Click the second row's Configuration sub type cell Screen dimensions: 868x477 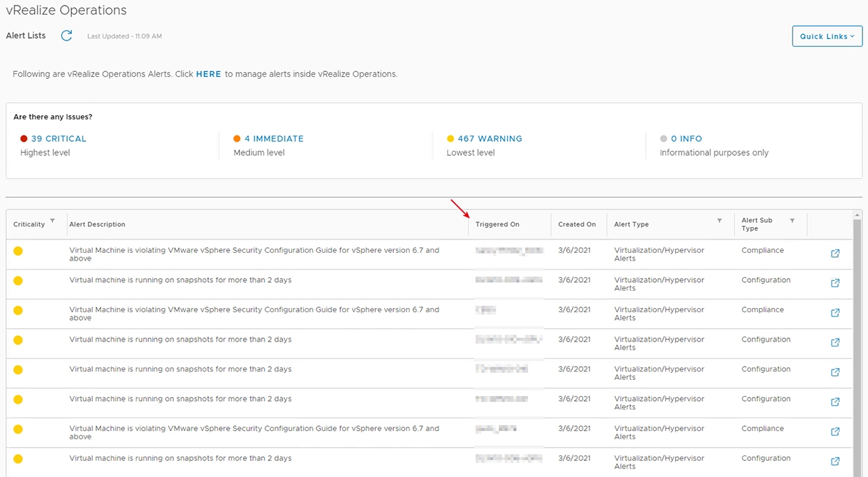[766, 280]
